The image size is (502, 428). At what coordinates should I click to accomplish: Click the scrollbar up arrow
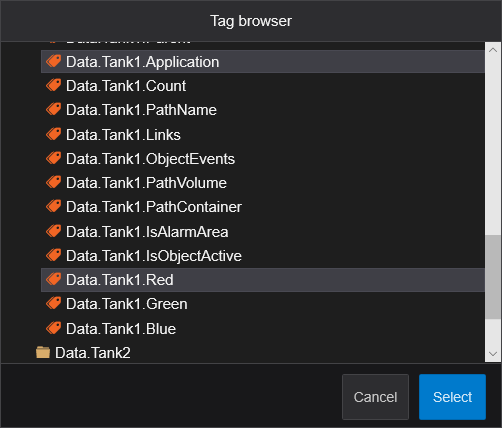(x=493, y=50)
